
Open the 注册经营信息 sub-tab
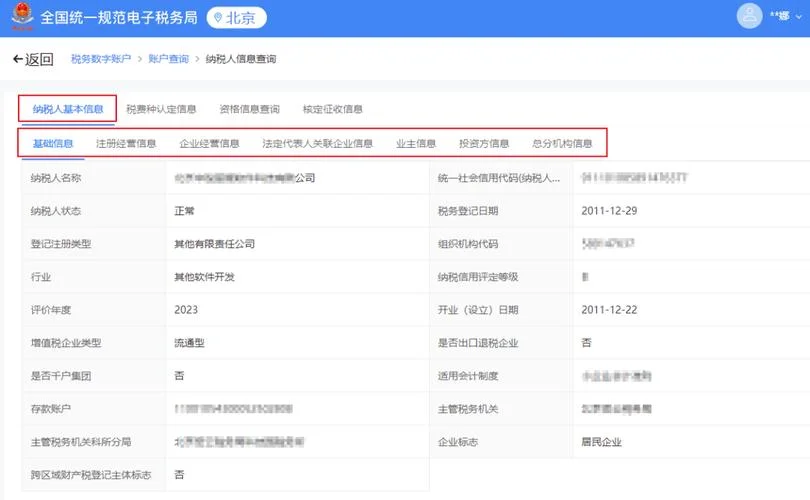[126, 144]
